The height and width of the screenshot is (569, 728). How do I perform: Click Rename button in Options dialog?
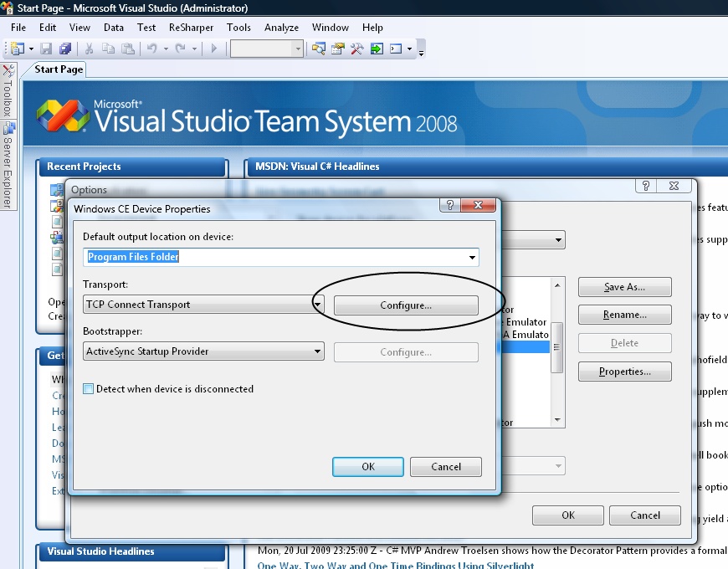click(x=624, y=315)
